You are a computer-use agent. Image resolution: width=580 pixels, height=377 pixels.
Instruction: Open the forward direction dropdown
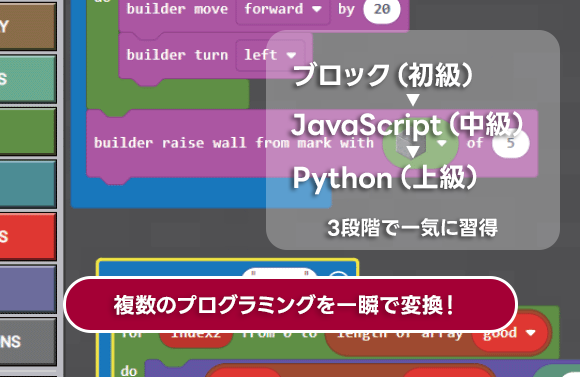pos(283,9)
